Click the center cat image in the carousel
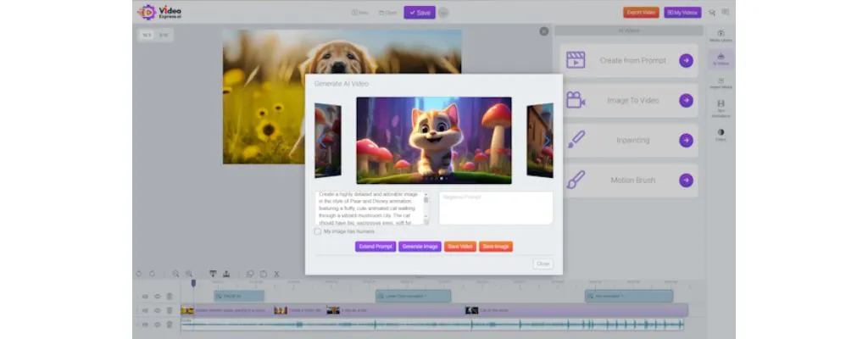Image resolution: width=868 pixels, height=339 pixels. 434,141
